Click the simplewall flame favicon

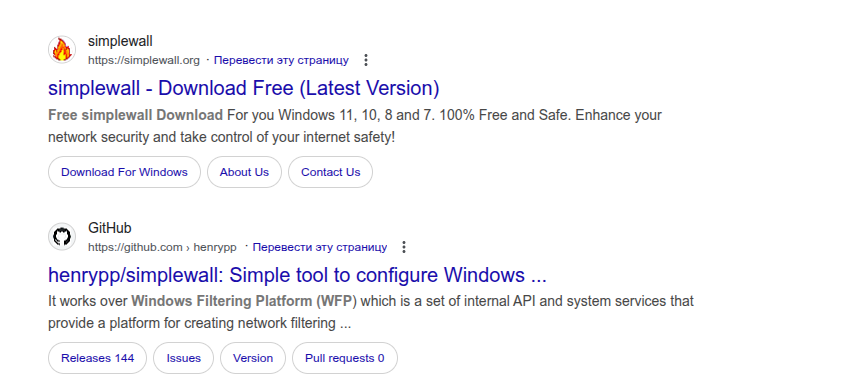(x=62, y=50)
